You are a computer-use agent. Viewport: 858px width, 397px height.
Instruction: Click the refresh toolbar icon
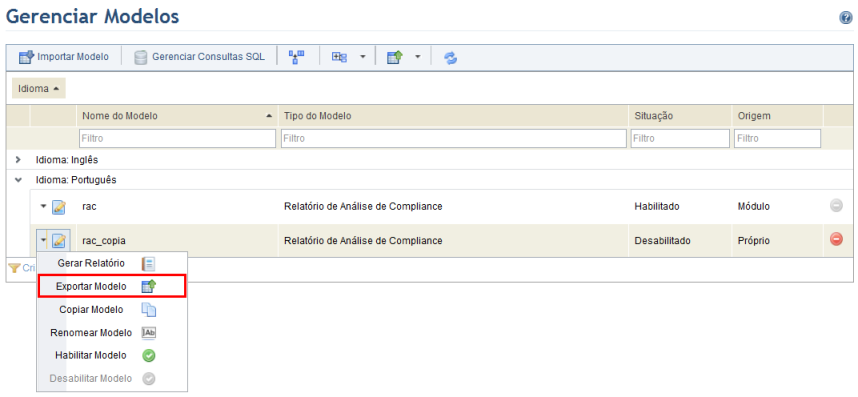[x=450, y=57]
